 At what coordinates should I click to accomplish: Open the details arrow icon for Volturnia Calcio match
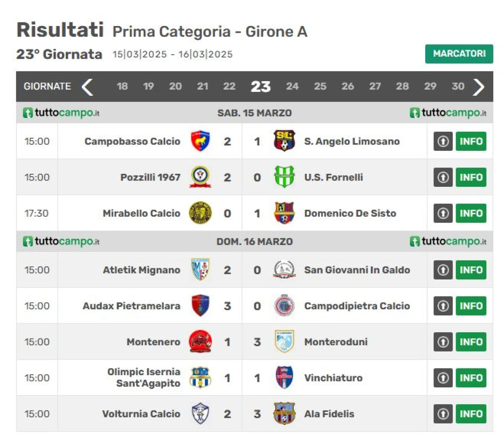click(x=443, y=414)
